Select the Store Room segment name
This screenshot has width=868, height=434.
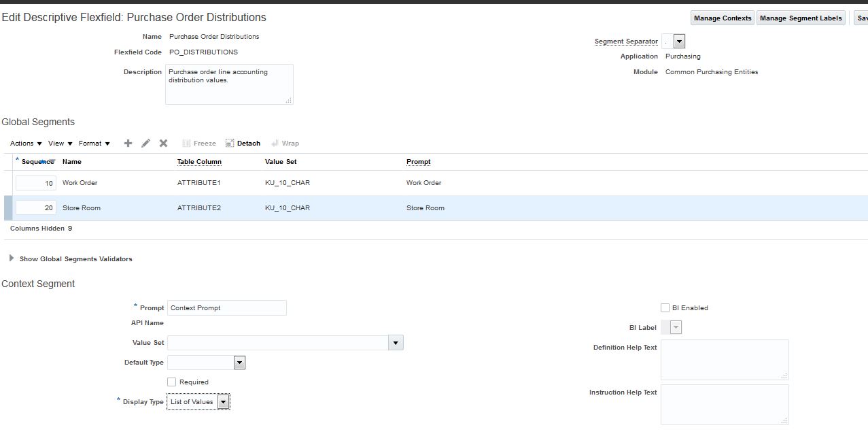click(x=81, y=208)
